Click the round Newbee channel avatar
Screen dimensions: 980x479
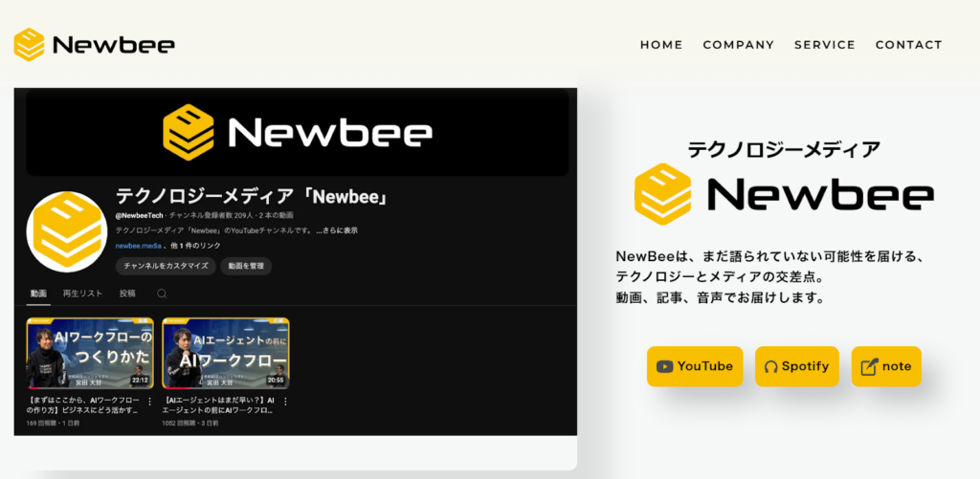pos(67,231)
